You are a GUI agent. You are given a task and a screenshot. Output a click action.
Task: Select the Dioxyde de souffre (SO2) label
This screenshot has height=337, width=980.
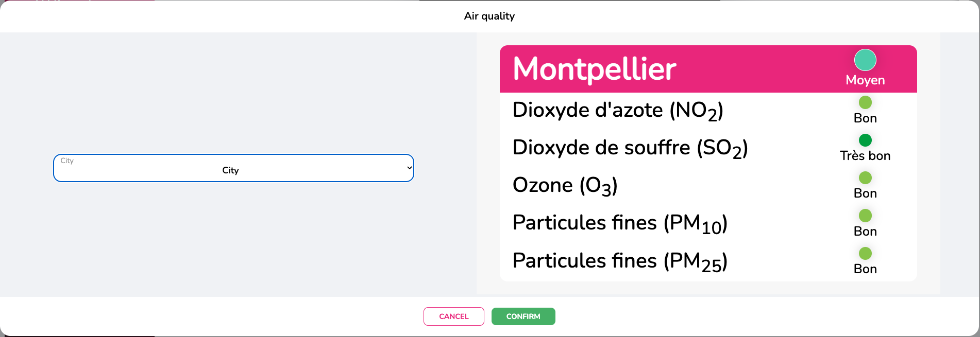tap(630, 148)
